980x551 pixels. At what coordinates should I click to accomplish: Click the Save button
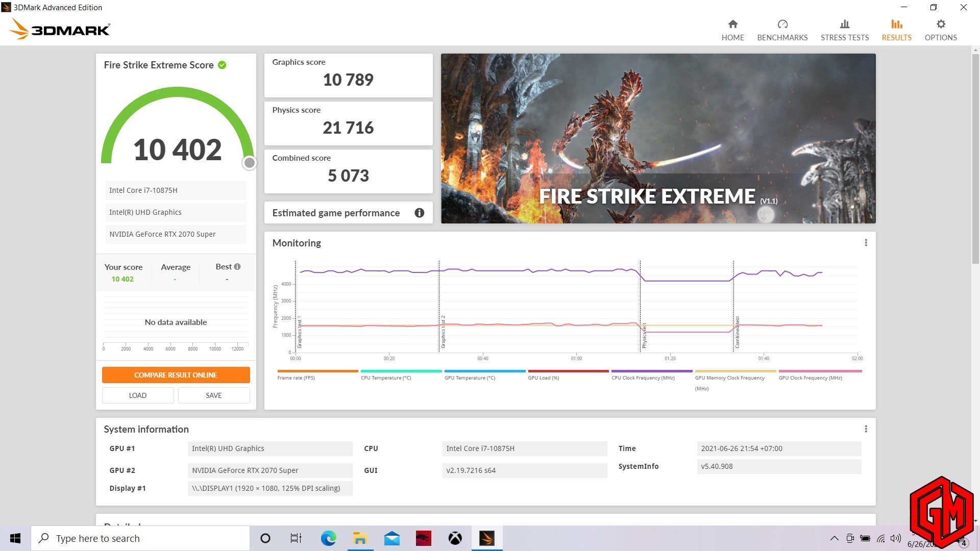tap(213, 395)
